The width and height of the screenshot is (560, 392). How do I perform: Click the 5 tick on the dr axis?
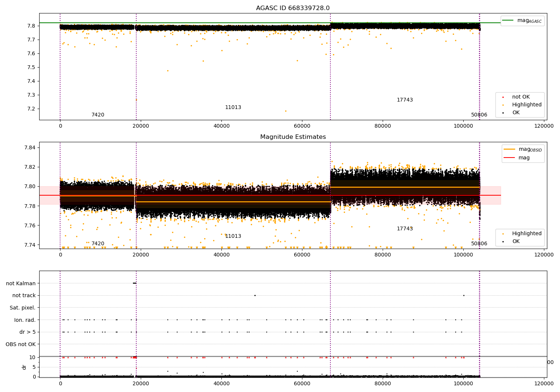[34, 367]
